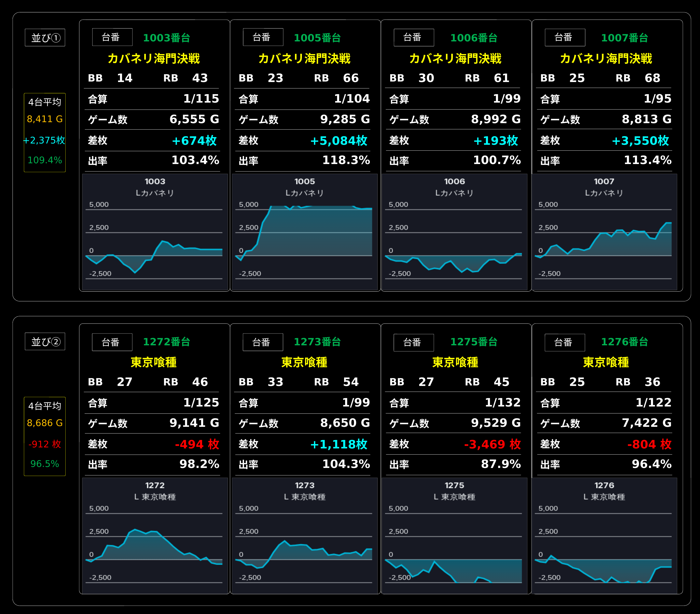Click the game count 8,992 G
This screenshot has width=700, height=614.
pos(496,119)
